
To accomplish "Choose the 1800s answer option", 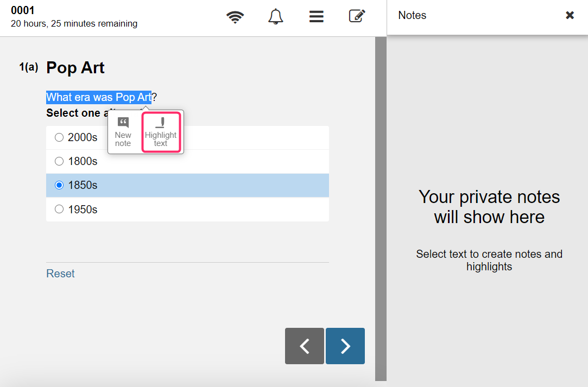I will 187,161.
